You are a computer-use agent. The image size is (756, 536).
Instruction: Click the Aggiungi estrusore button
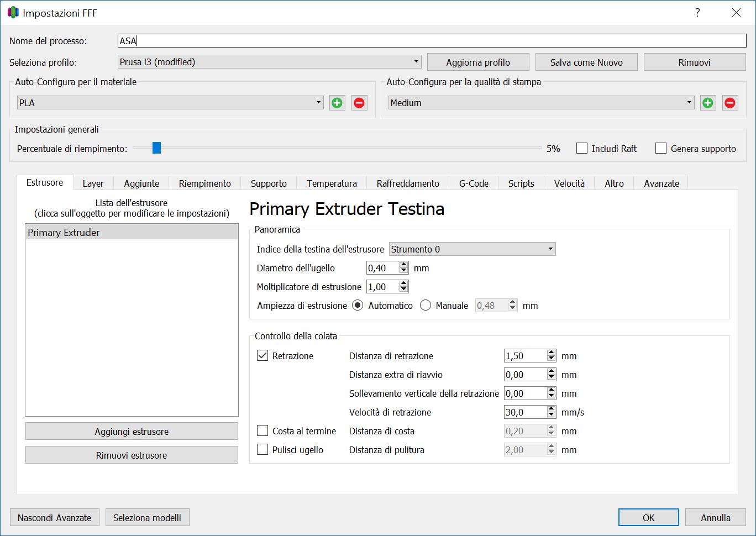(x=132, y=432)
